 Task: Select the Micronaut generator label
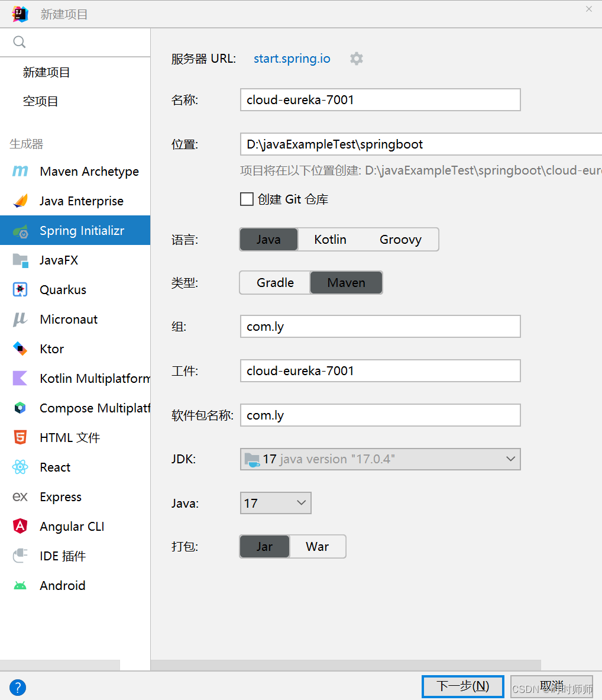coord(69,319)
